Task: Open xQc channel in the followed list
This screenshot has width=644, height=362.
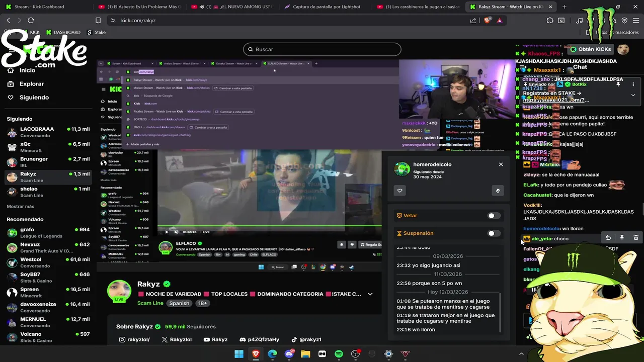Action: pos(48,147)
